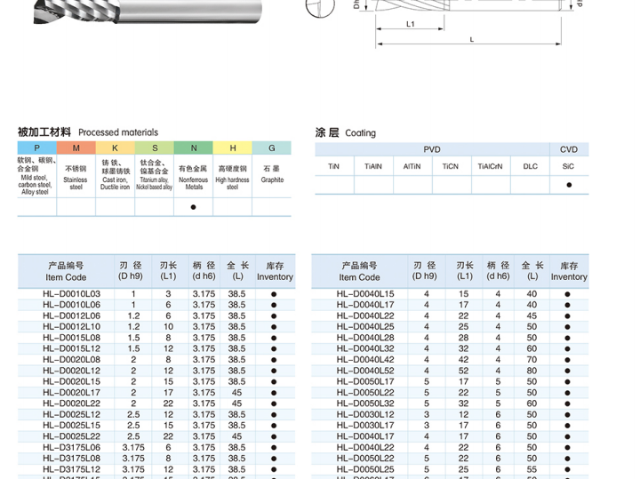Select the green N material swatch
Image resolution: width=640 pixels, height=479 pixels.
193,148
